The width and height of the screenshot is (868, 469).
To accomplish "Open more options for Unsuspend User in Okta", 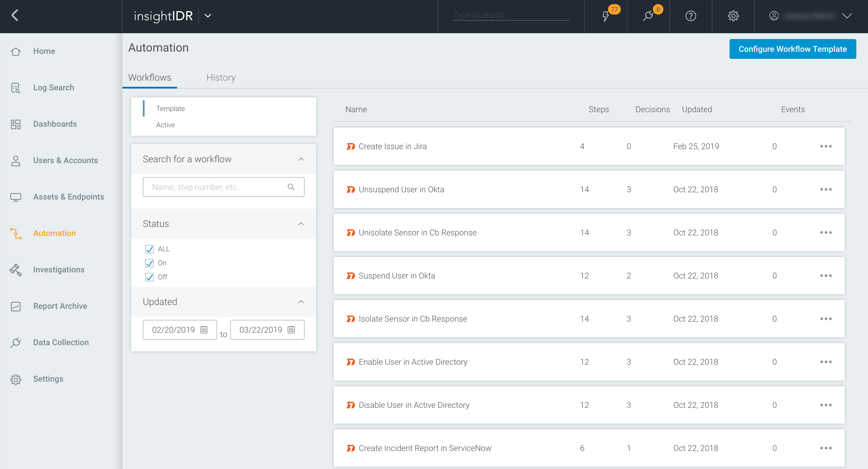I will click(x=826, y=190).
